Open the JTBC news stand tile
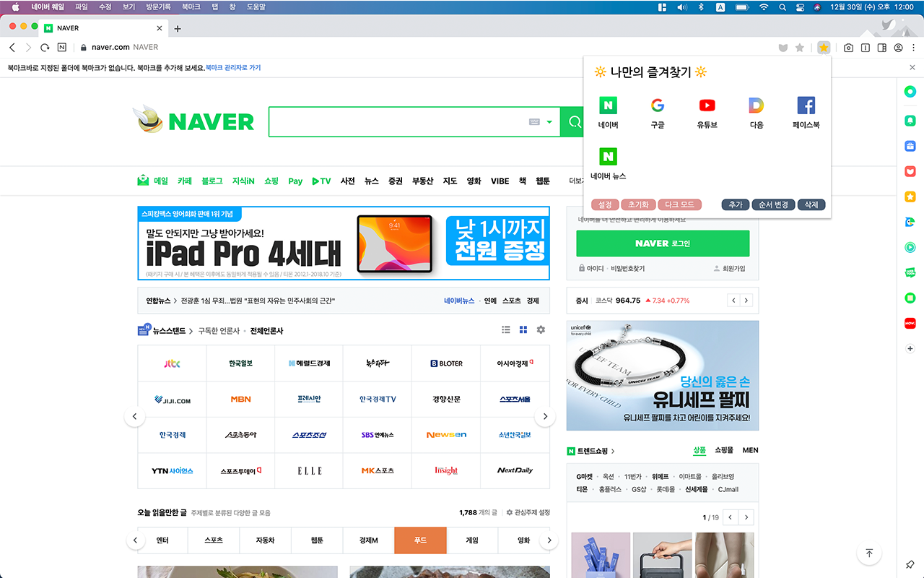 click(x=172, y=363)
